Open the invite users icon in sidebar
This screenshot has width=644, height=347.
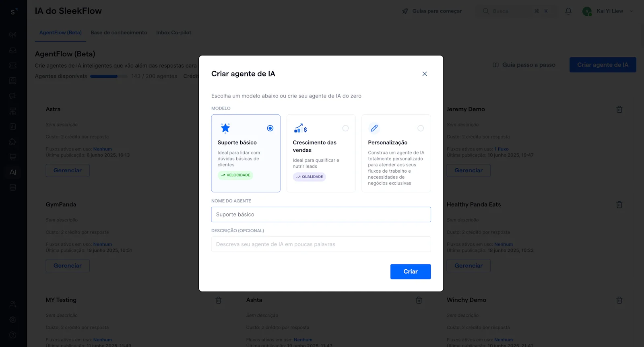coord(13,304)
